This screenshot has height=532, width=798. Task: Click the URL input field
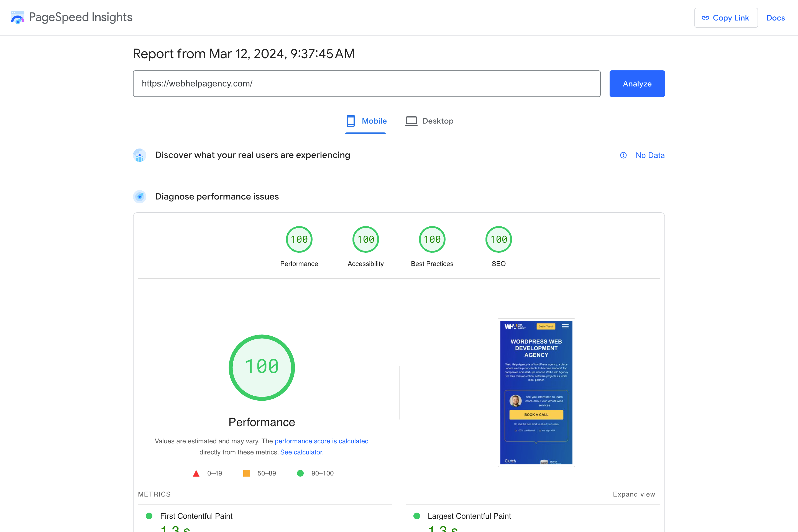click(x=366, y=83)
